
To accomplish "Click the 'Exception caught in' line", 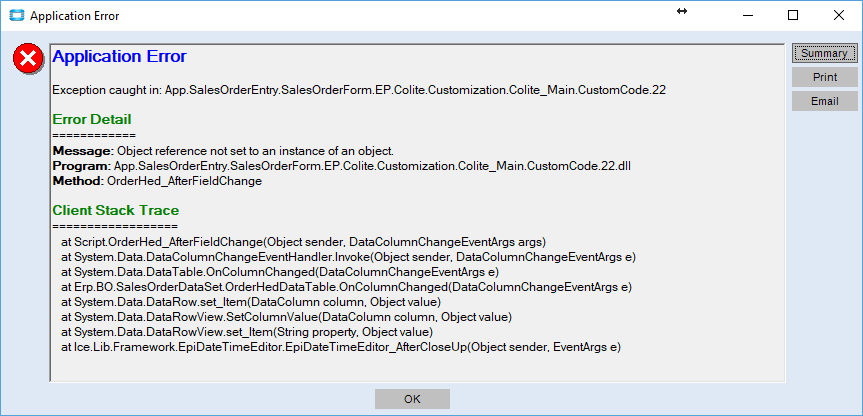I will [359, 91].
